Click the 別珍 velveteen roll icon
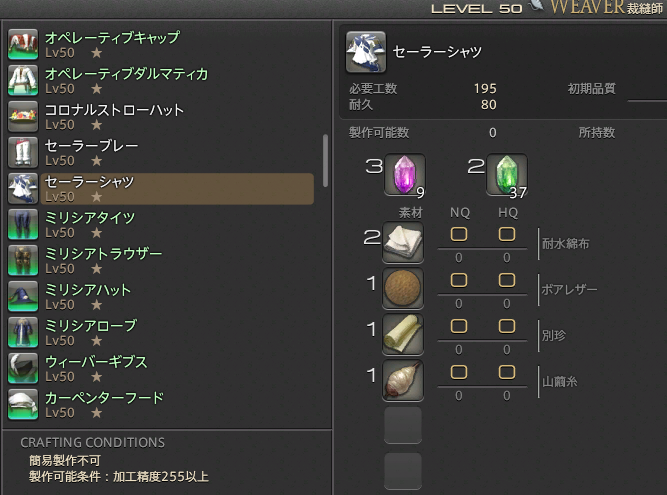Viewport: 667px width, 495px height. (403, 334)
